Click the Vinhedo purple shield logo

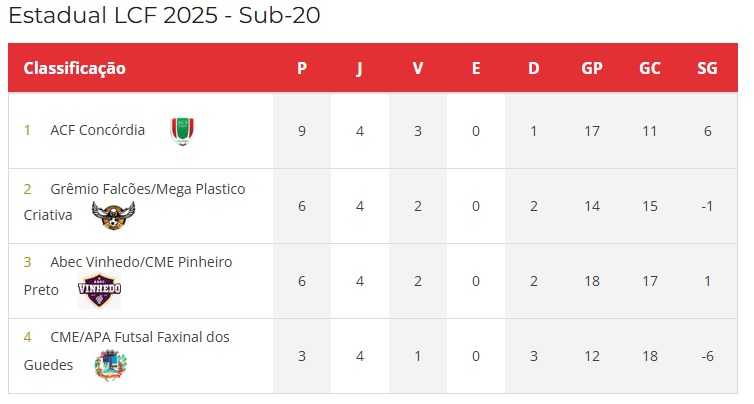[x=99, y=290]
